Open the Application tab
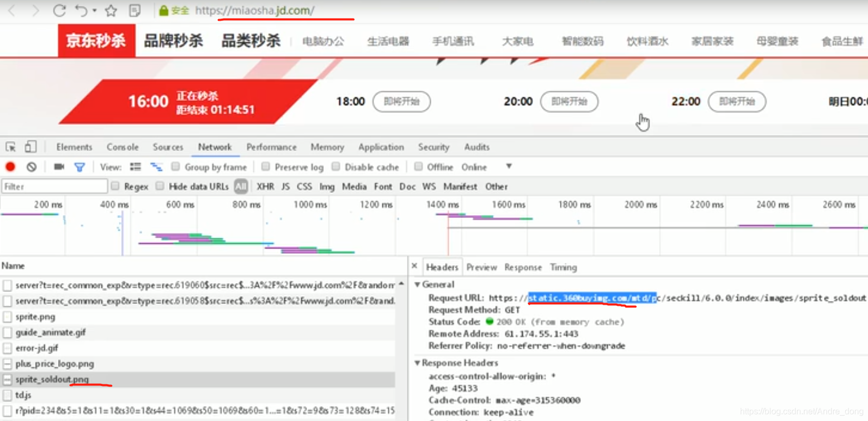 [381, 147]
